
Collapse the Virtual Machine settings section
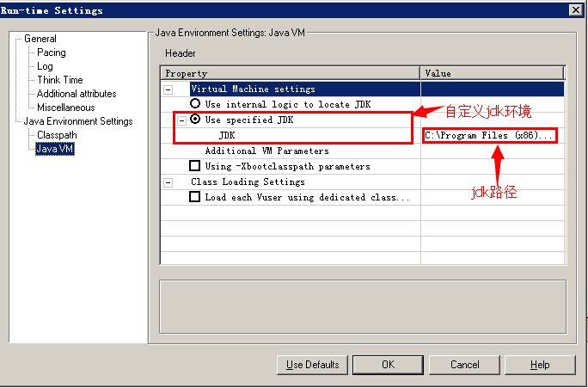(168, 89)
